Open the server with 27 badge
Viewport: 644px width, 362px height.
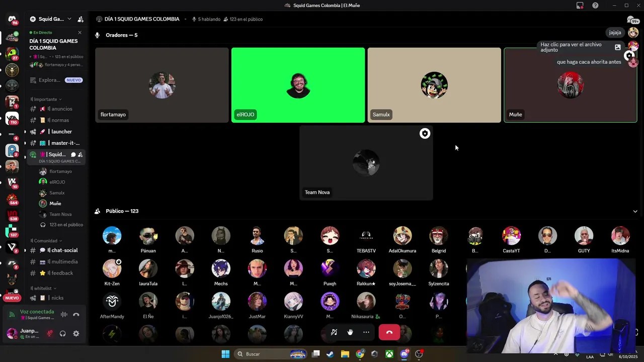click(12, 53)
